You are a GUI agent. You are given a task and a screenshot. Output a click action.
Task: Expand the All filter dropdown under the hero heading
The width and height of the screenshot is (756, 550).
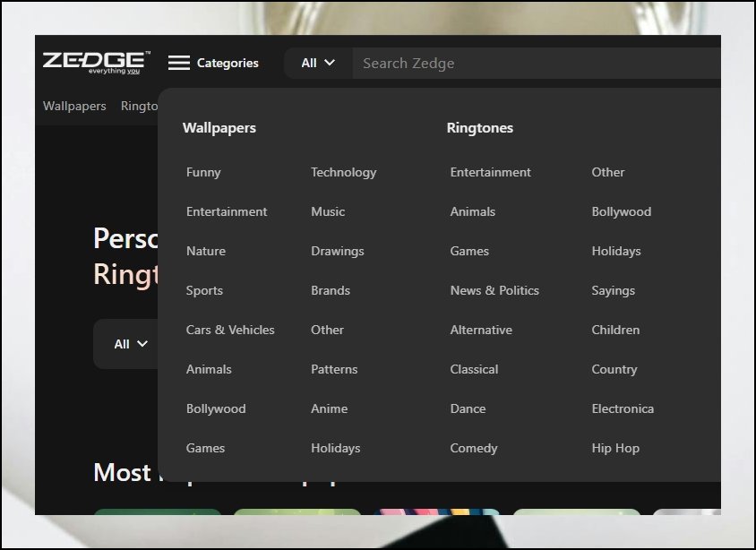[130, 344]
